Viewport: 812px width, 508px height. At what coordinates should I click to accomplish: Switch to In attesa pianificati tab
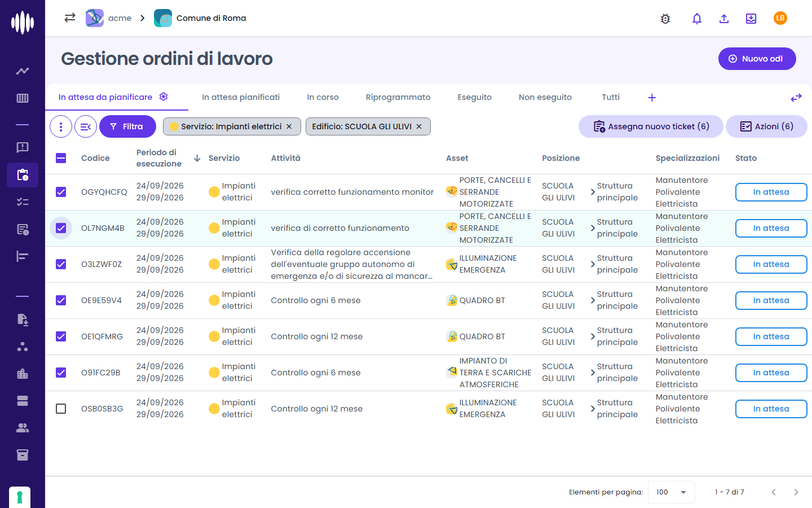(241, 97)
